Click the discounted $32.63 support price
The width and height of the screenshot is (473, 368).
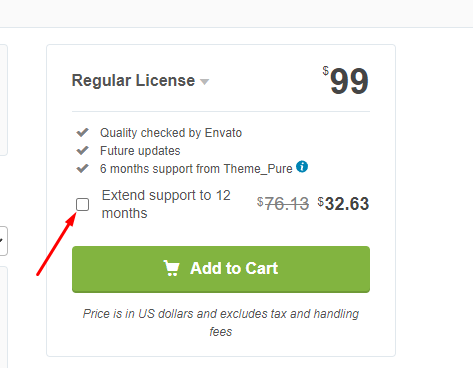tap(343, 204)
